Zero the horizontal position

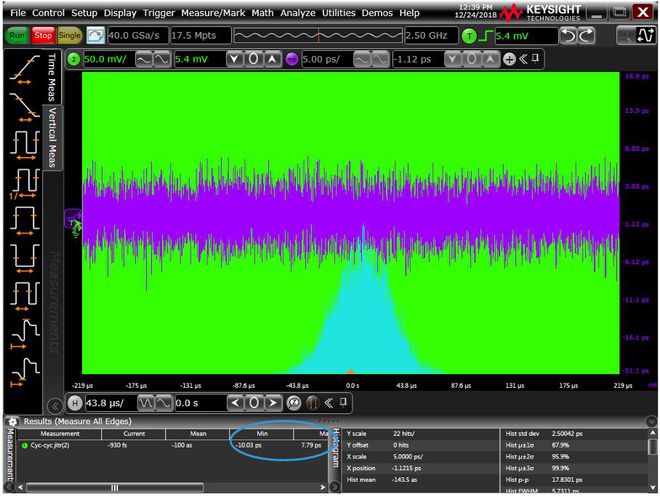click(x=254, y=403)
